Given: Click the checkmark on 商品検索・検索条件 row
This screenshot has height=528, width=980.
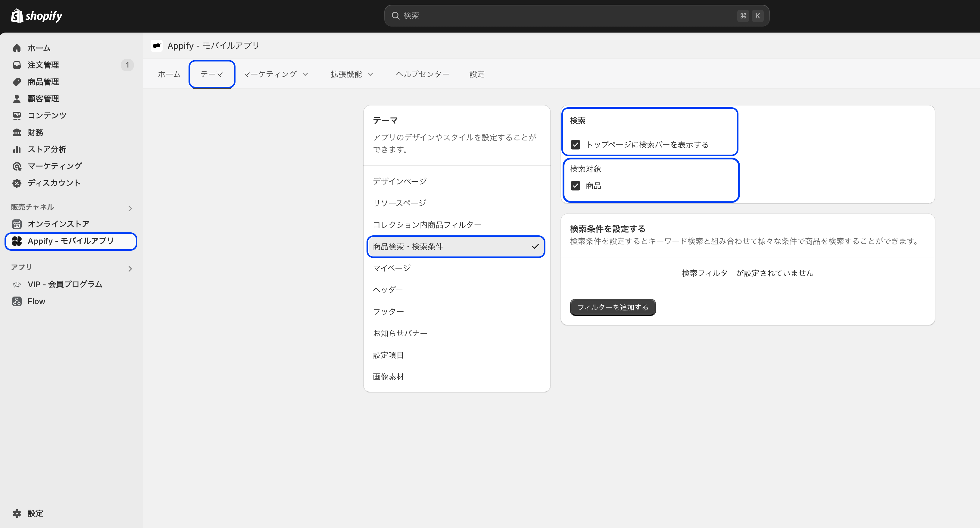Looking at the screenshot, I should (x=535, y=246).
